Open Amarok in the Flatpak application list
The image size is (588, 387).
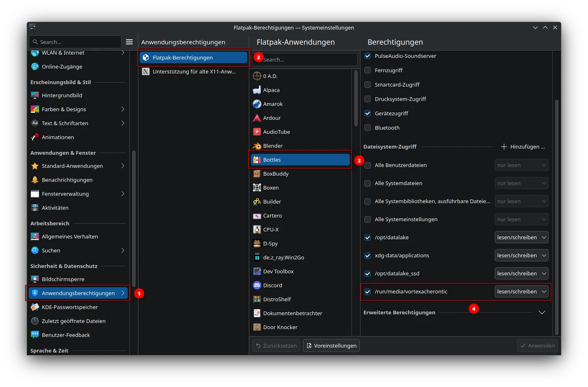[x=273, y=104]
